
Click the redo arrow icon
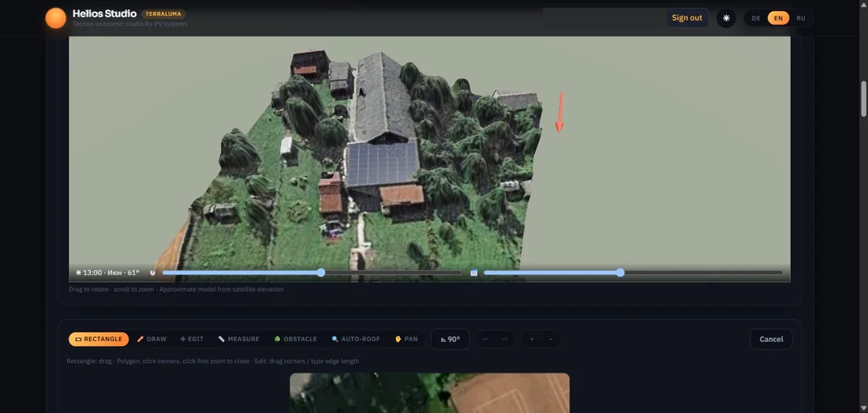point(504,339)
